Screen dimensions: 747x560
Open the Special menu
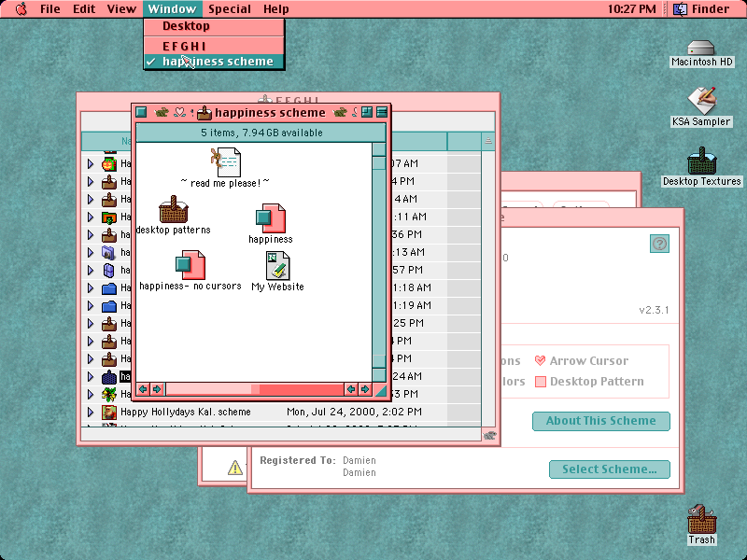(230, 8)
